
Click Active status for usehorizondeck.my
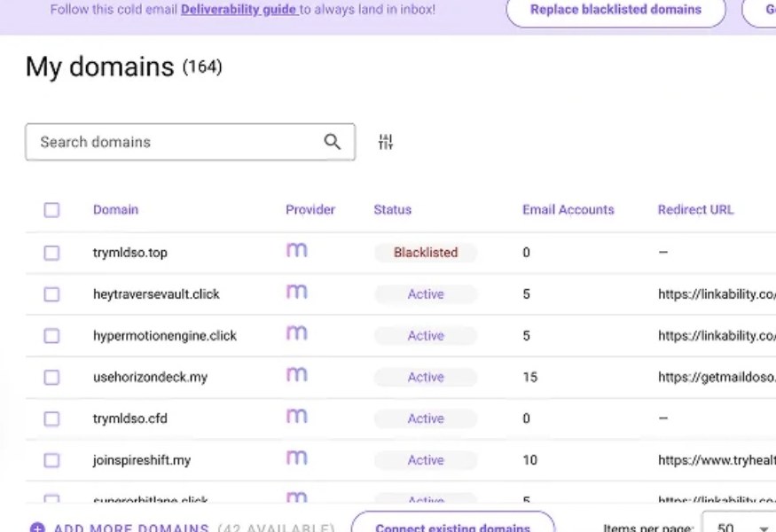426,377
